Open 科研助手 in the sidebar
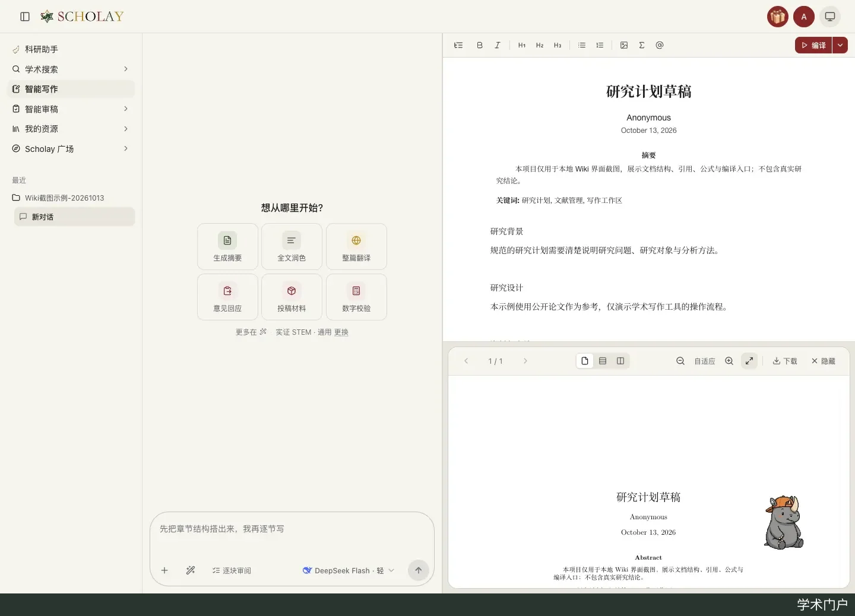855x616 pixels. click(71, 49)
